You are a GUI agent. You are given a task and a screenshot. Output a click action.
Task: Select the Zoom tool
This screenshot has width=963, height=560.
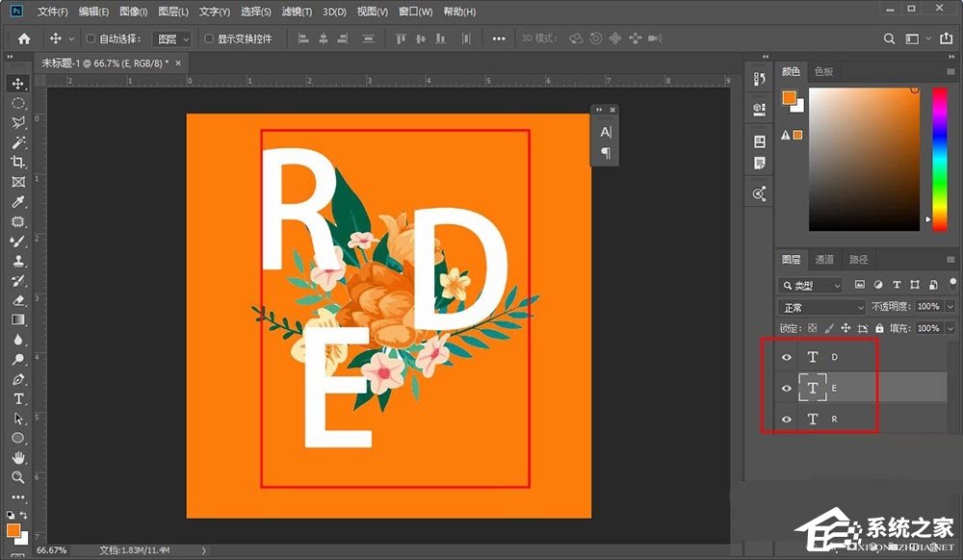pos(17,477)
